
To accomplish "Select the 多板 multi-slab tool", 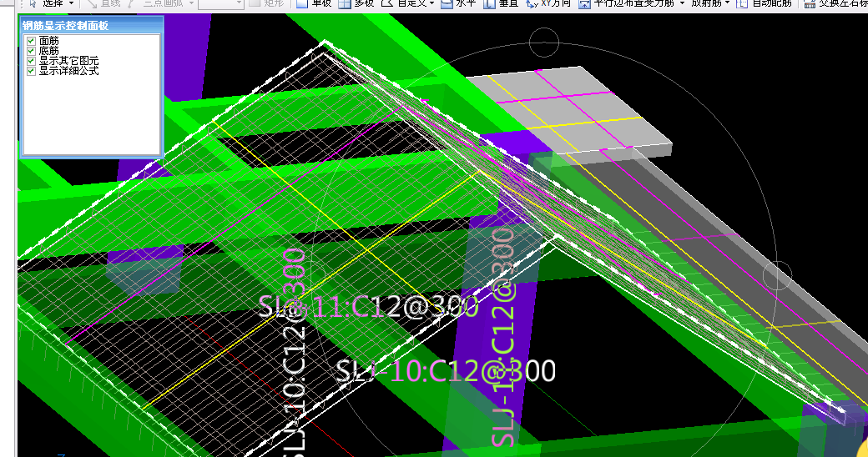I will (356, 3).
